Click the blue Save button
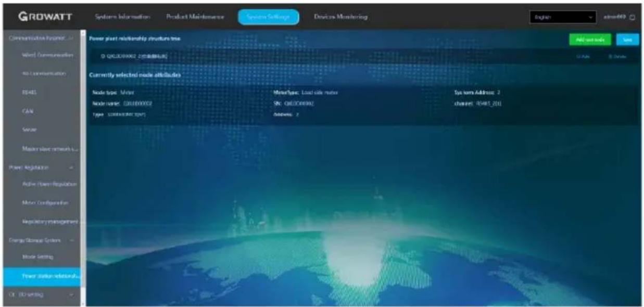The image size is (644, 307). pyautogui.click(x=627, y=40)
